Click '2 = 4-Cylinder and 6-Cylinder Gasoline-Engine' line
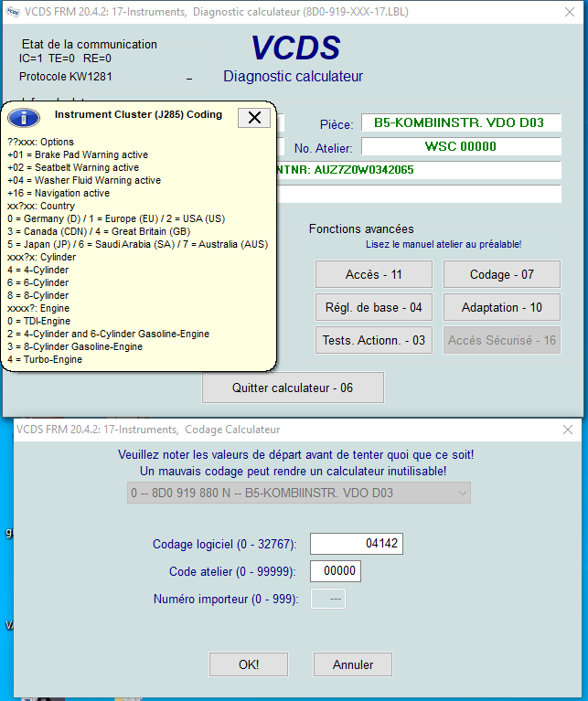Image resolution: width=588 pixels, height=701 pixels. coord(108,334)
